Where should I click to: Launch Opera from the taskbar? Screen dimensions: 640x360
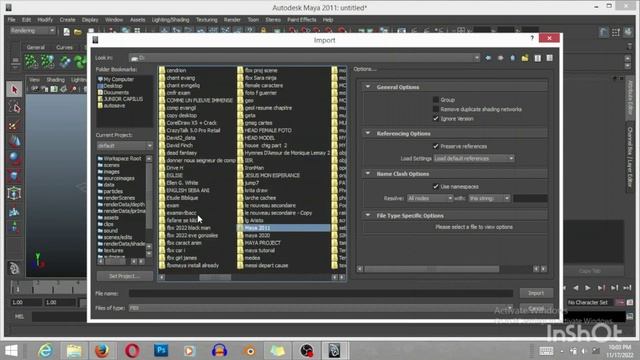[x=132, y=351]
